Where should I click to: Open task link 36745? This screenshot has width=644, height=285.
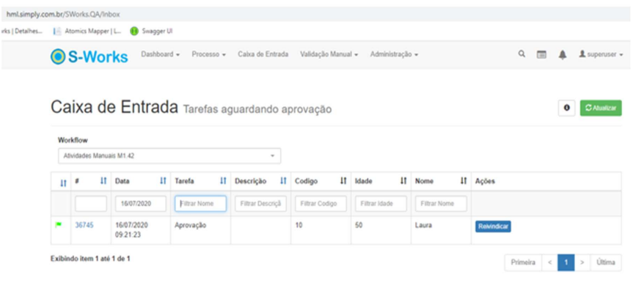[84, 225]
